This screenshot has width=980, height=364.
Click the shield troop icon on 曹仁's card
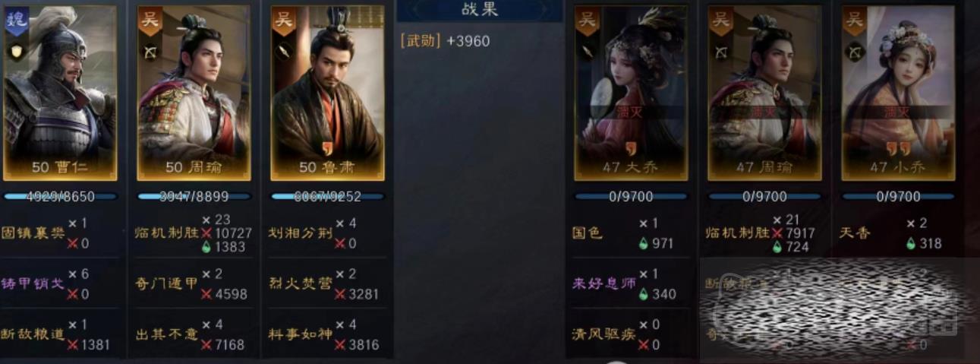16,52
